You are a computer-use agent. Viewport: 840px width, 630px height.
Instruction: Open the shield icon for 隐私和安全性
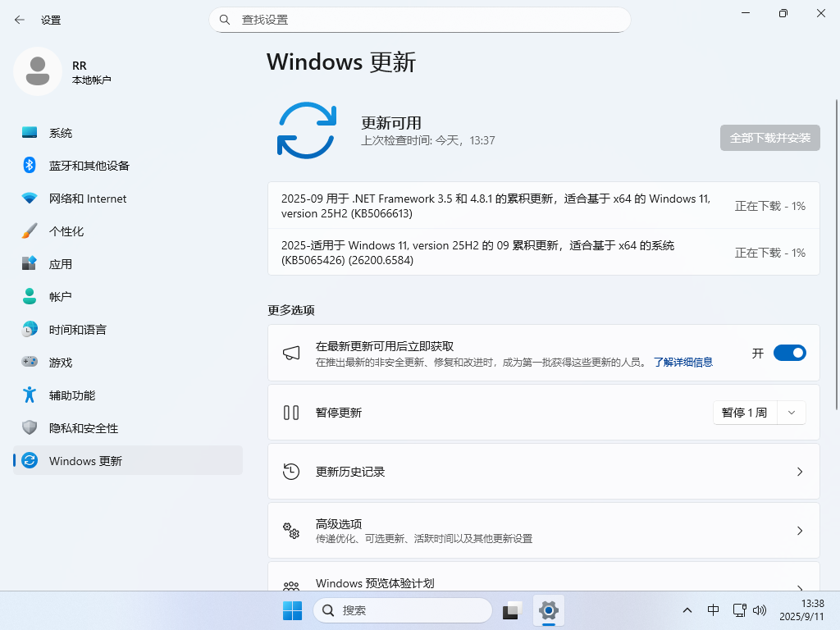(x=30, y=427)
